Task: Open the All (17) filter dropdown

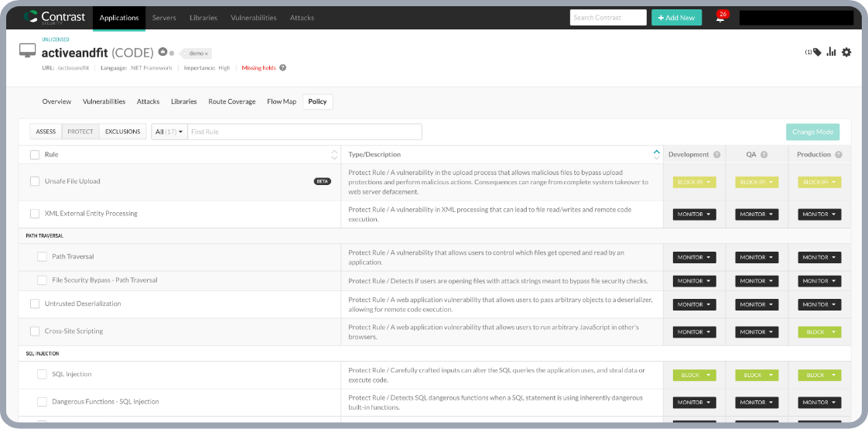Action: [169, 132]
